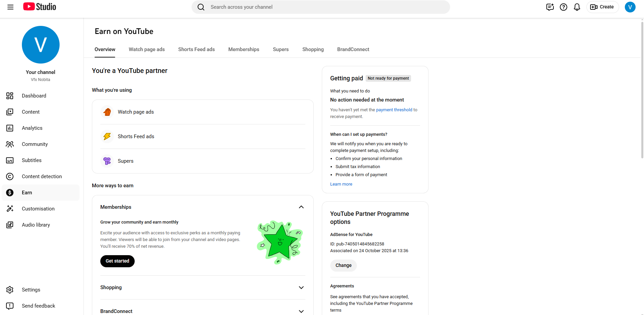Viewport: 644px width, 315px height.
Task: Click Get started for Memberships
Action: 117,261
